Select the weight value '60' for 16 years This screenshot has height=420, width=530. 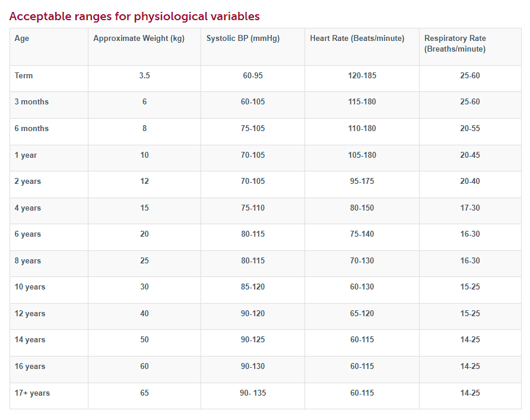pyautogui.click(x=144, y=366)
